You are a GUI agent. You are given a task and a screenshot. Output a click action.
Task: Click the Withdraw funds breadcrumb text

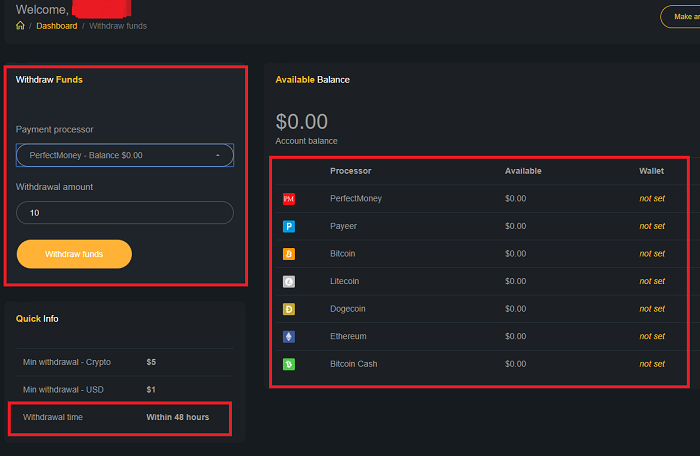[x=118, y=26]
